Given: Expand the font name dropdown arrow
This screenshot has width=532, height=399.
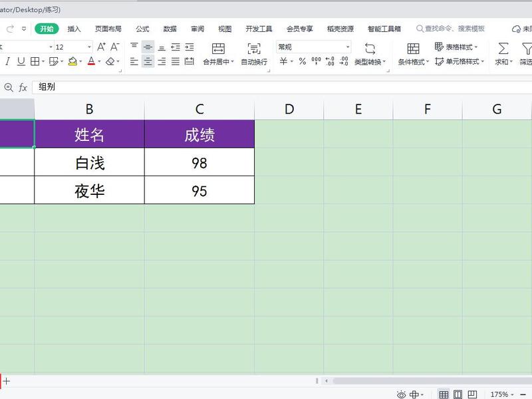Looking at the screenshot, I should (x=51, y=47).
